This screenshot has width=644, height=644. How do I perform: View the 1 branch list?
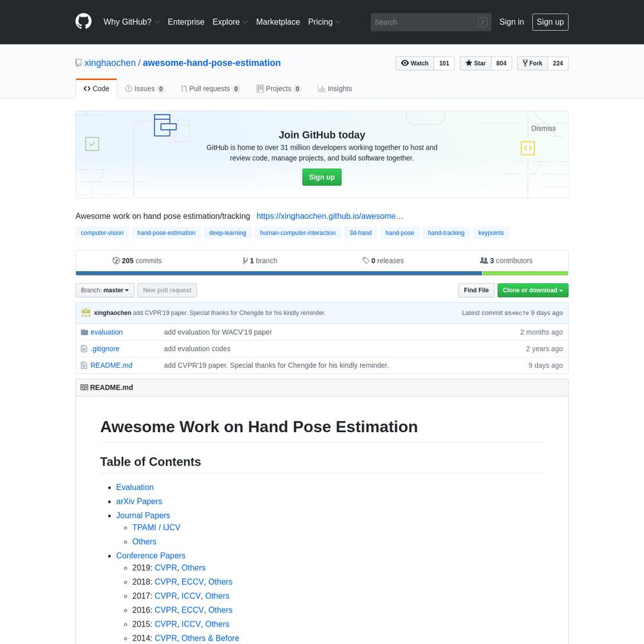coord(260,261)
